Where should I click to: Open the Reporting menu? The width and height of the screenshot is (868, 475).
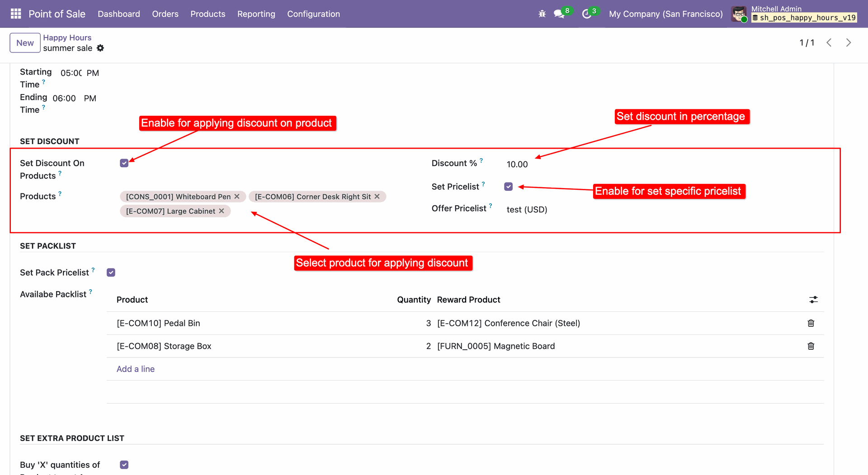256,14
